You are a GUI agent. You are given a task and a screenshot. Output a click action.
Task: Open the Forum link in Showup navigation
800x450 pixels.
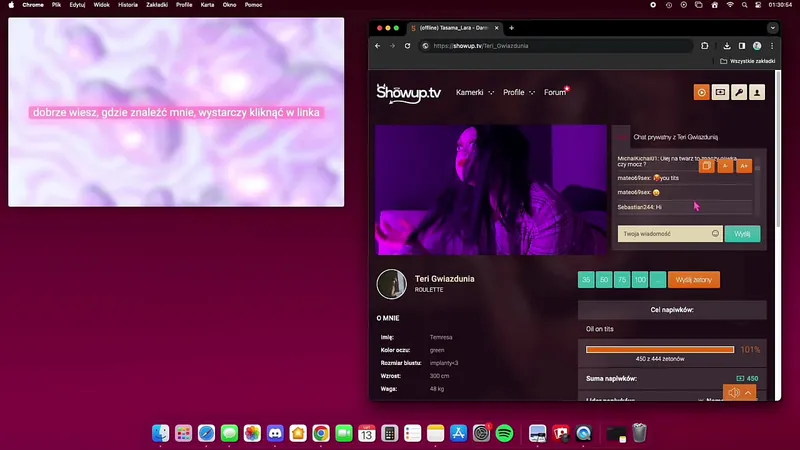pyautogui.click(x=555, y=92)
